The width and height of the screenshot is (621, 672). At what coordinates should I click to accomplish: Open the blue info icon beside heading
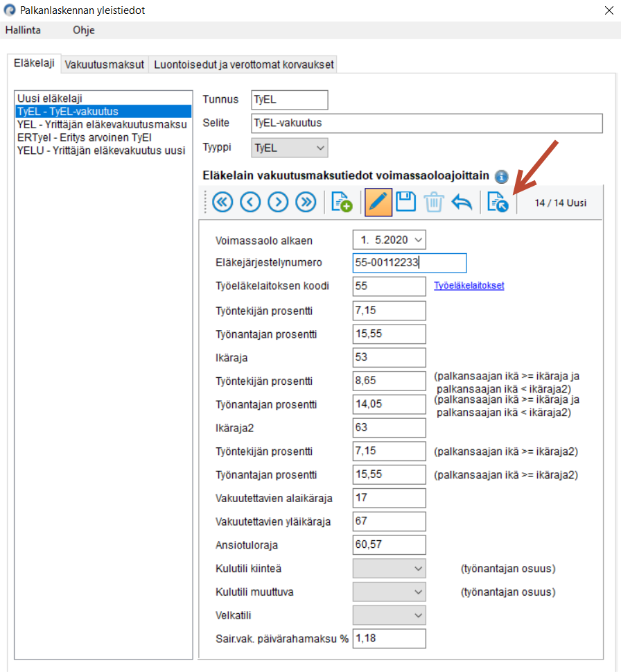(501, 176)
